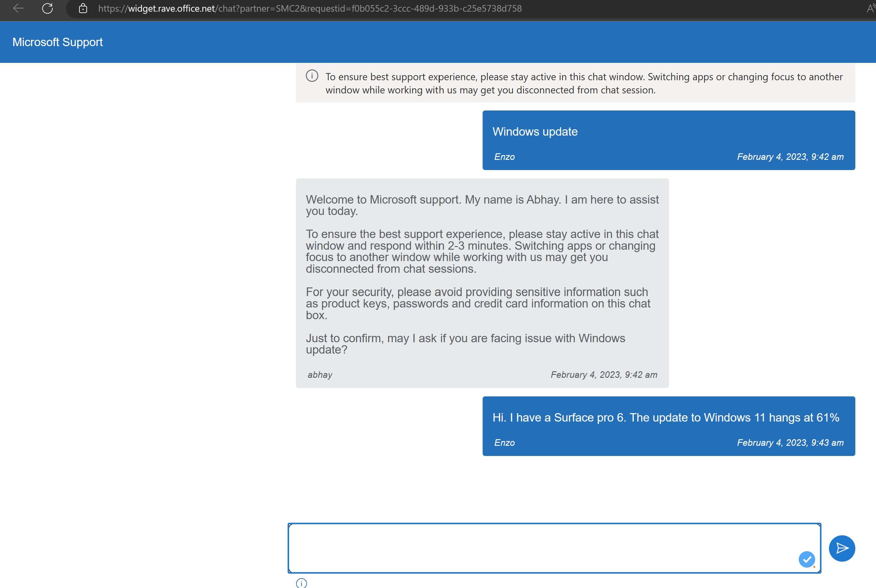Click the 9:42 am timestamp on Abhay's message
The width and height of the screenshot is (876, 588).
pyautogui.click(x=603, y=375)
